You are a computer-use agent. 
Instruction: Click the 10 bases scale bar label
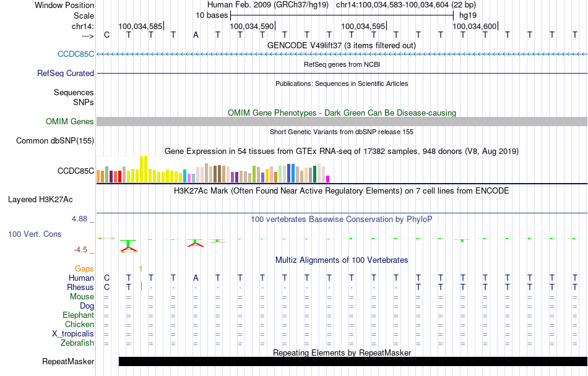pyautogui.click(x=212, y=15)
